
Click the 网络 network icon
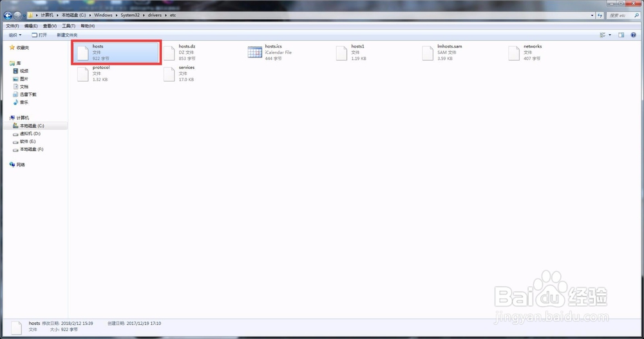[x=12, y=164]
